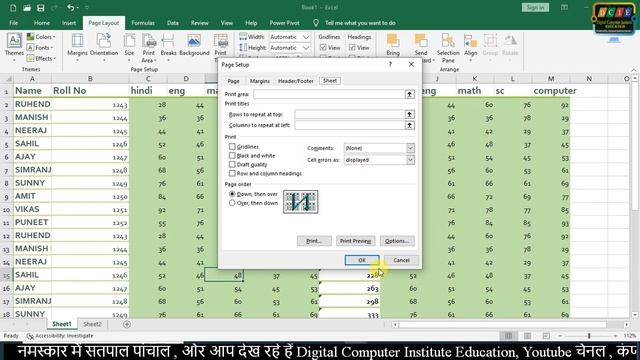
Task: Open the Cell errors as dropdown
Action: 410,160
